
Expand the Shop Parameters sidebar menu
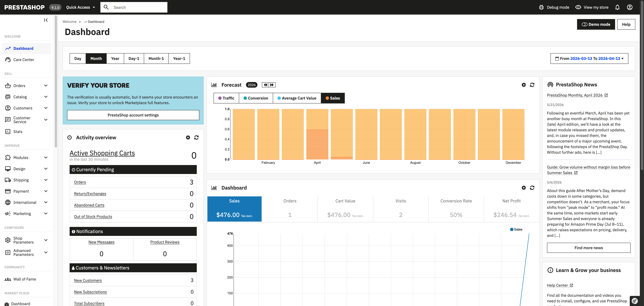coord(46,240)
